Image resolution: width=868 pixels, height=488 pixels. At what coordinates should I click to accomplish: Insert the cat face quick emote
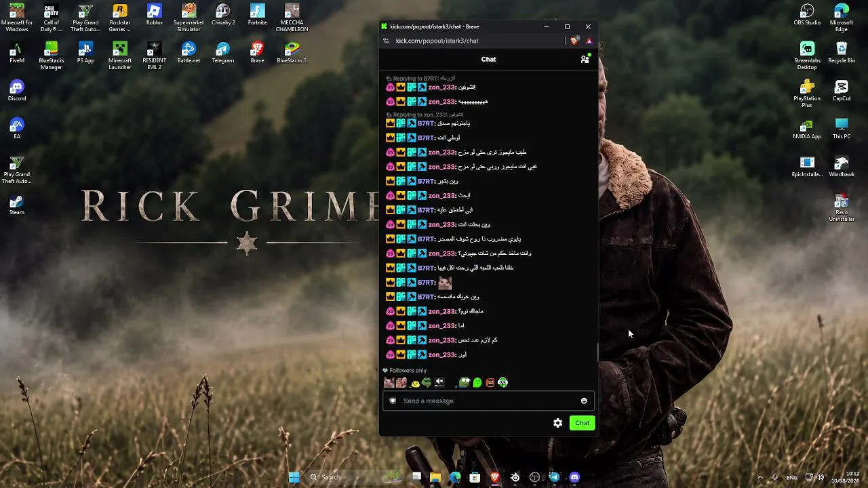(x=389, y=382)
